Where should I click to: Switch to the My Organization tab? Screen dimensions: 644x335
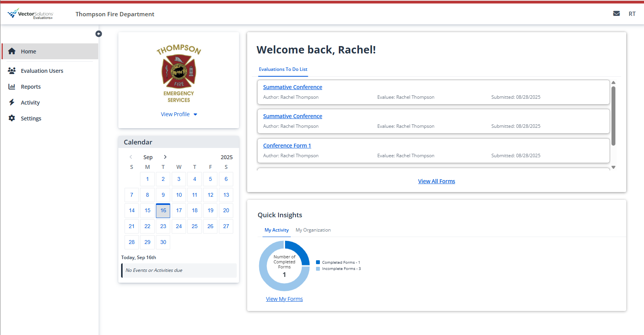click(x=313, y=230)
